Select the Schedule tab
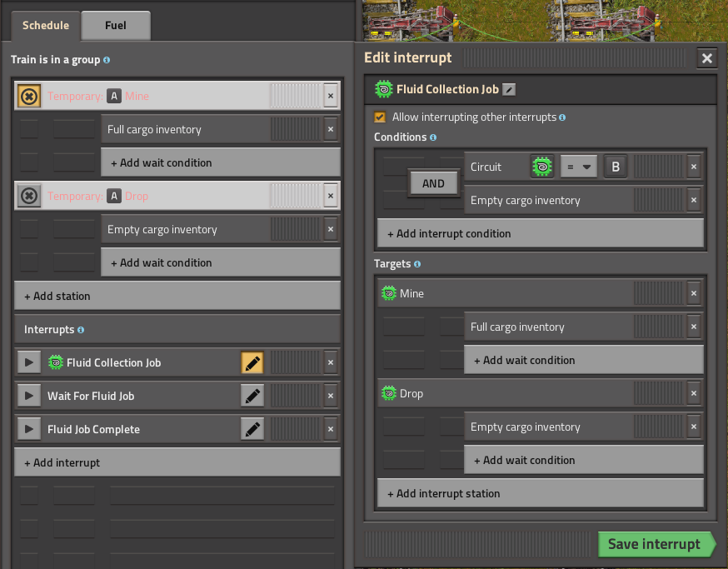Viewport: 728px width, 569px height. tap(46, 26)
